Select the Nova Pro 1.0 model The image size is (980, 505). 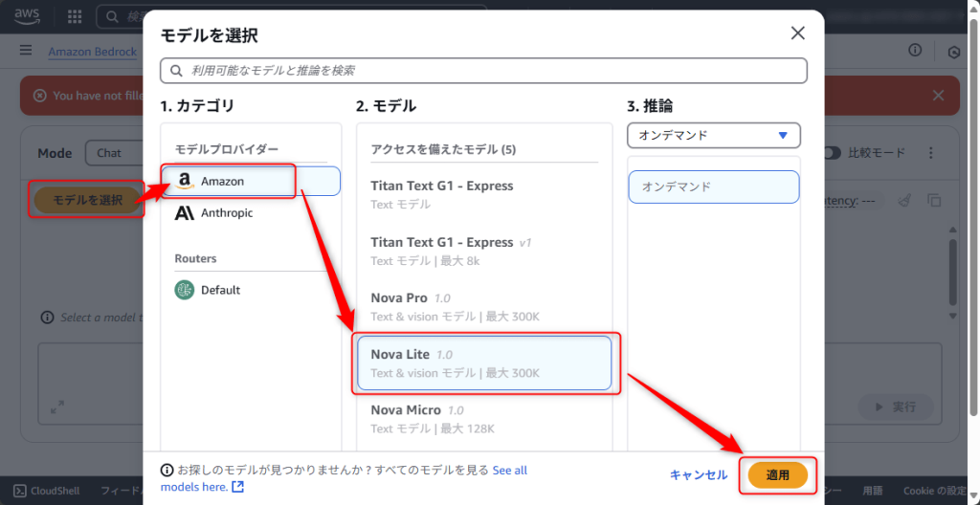pyautogui.click(x=483, y=307)
